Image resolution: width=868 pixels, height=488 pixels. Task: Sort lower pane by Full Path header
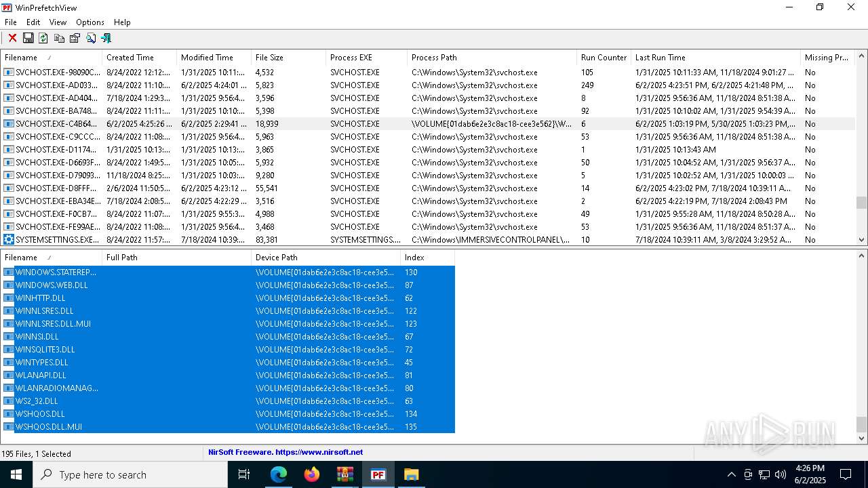coord(176,258)
